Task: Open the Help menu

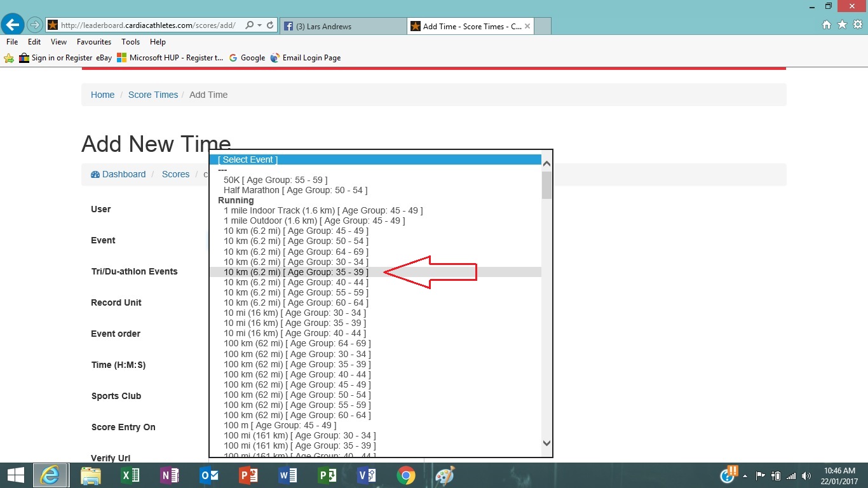Action: [158, 42]
